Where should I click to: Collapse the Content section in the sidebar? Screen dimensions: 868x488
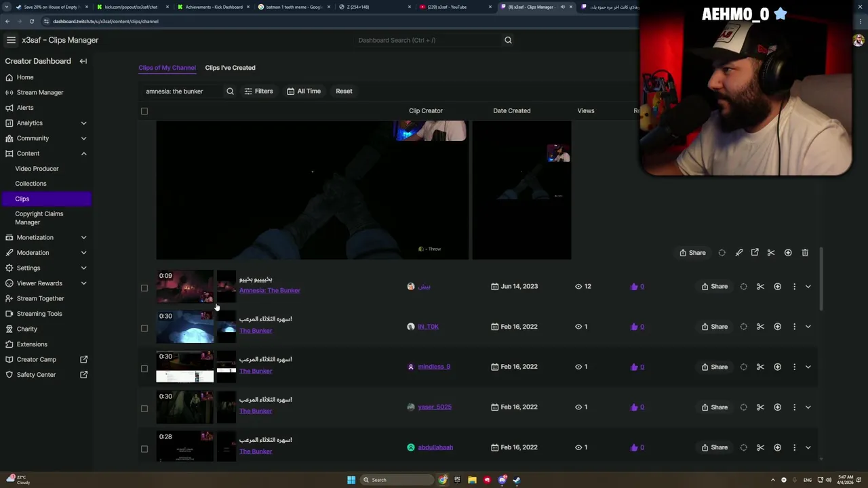click(x=83, y=154)
